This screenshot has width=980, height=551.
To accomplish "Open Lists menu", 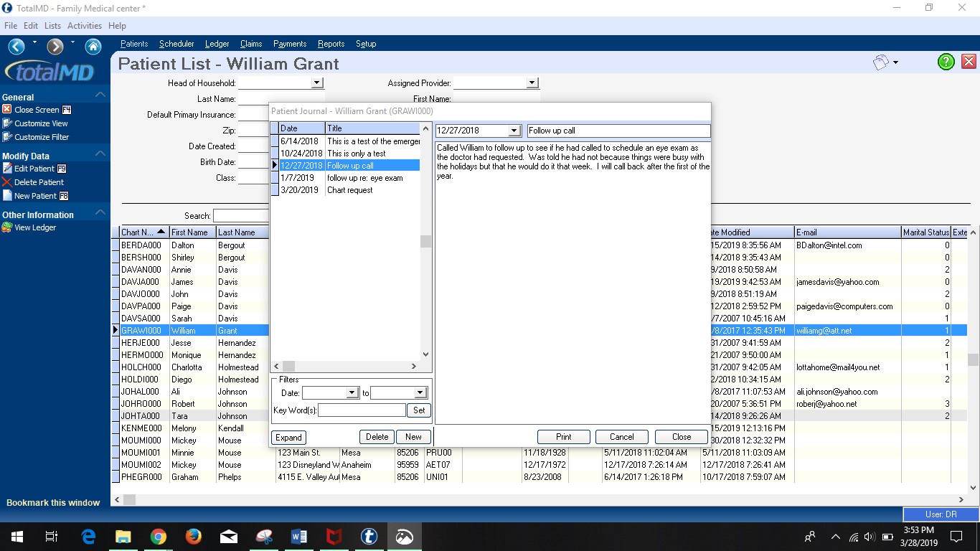I will (52, 26).
